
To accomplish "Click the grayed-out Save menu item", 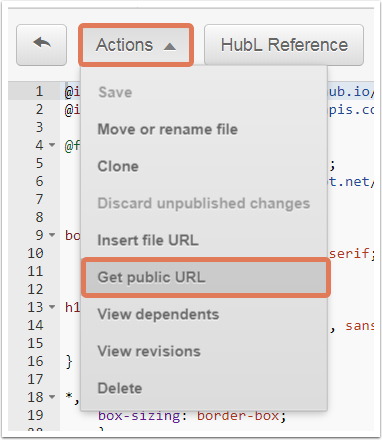I will pyautogui.click(x=115, y=92).
